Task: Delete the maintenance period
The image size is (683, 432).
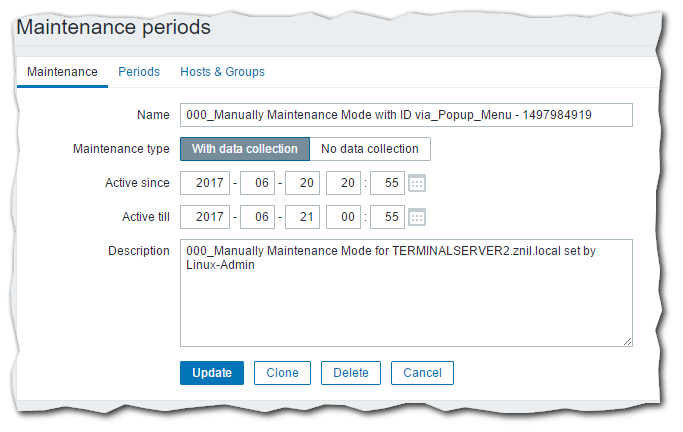Action: pos(351,373)
